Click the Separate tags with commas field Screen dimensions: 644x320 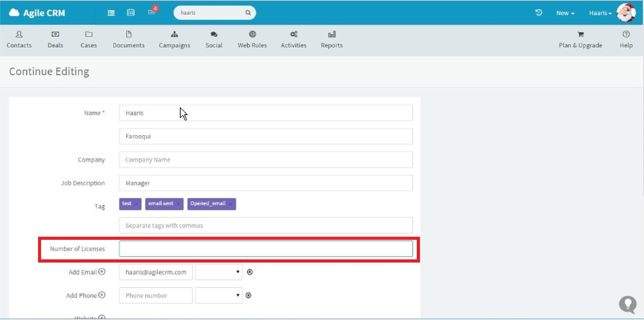coord(266,226)
